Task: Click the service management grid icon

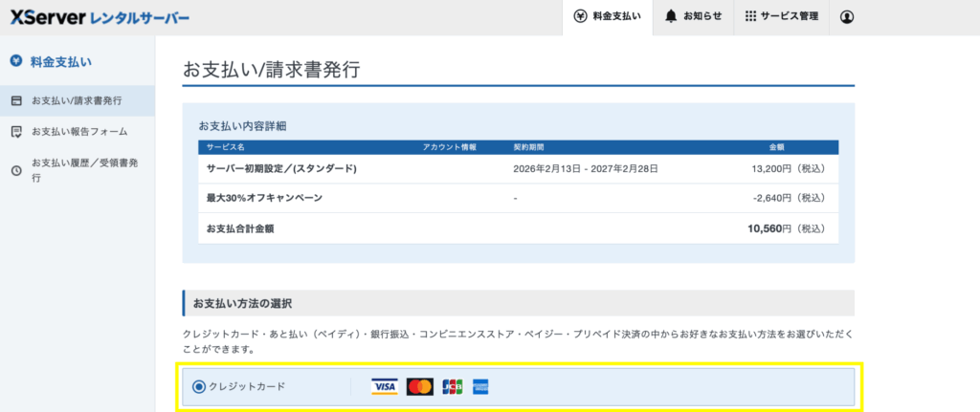Action: tap(750, 17)
